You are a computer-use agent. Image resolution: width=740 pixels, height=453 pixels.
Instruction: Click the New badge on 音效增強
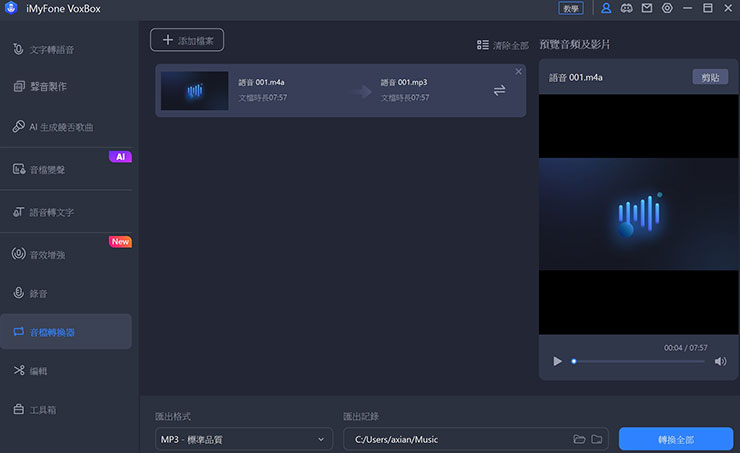(120, 242)
